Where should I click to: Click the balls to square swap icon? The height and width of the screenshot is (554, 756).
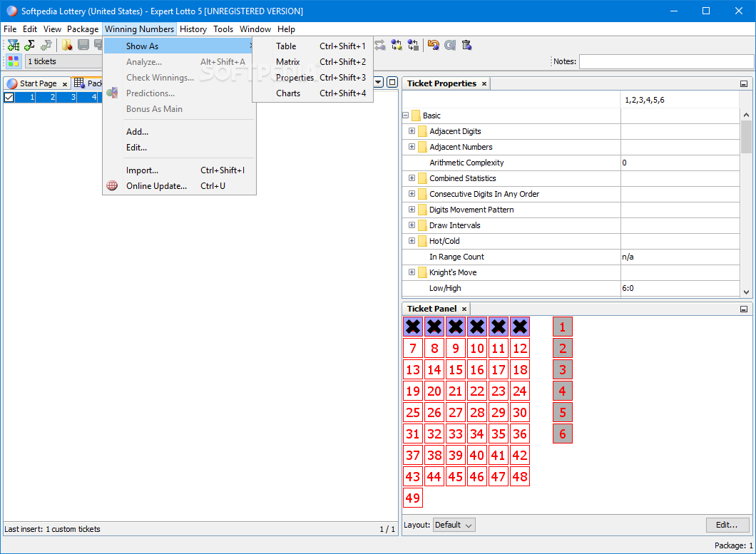tap(413, 46)
